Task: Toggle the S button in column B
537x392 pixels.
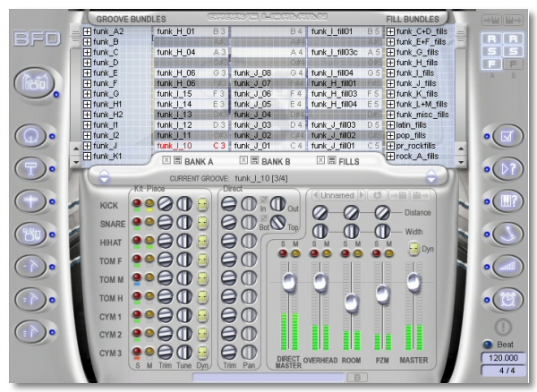Action: tap(513, 51)
